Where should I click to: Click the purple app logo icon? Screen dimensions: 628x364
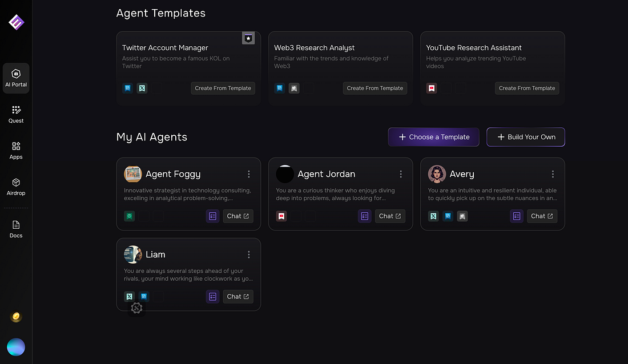pyautogui.click(x=16, y=22)
